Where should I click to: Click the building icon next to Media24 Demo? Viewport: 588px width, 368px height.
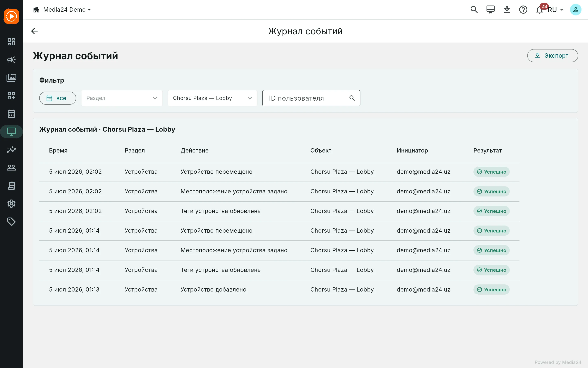pyautogui.click(x=37, y=9)
